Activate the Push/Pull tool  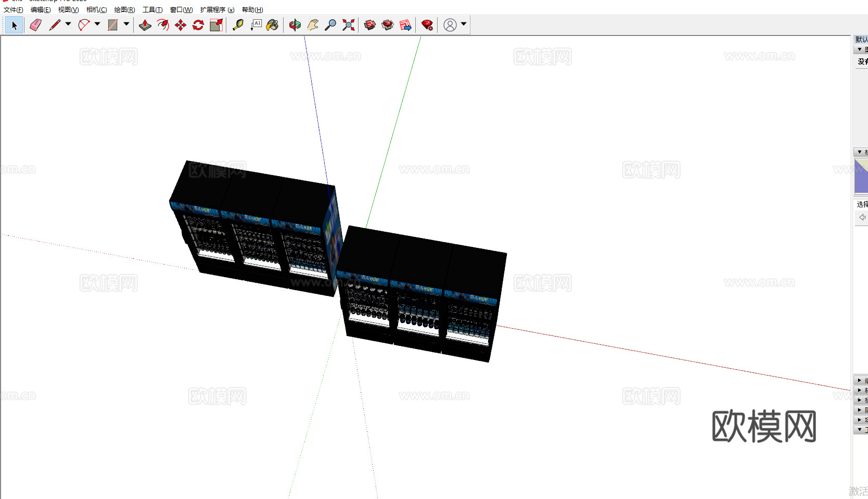145,25
